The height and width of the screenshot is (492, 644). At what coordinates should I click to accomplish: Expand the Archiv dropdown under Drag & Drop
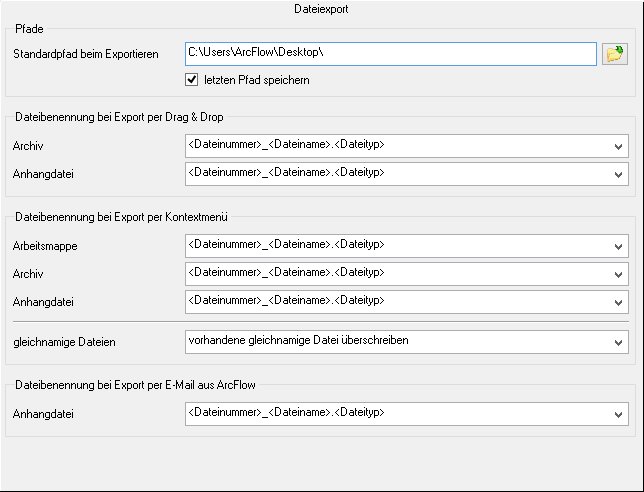[407, 146]
